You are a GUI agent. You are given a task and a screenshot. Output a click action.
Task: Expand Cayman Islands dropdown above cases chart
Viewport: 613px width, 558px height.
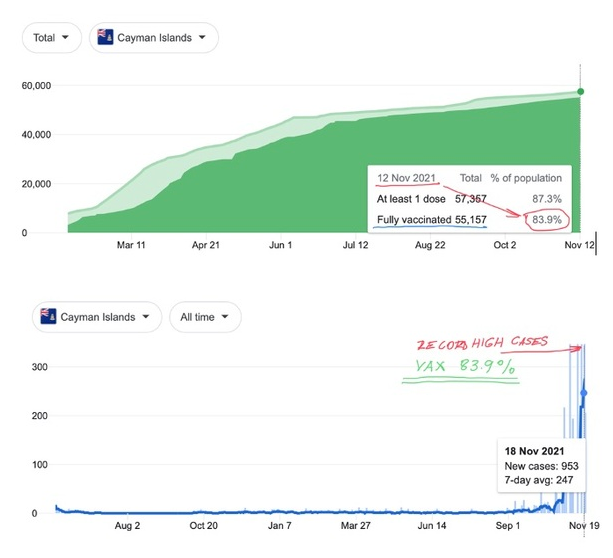[x=96, y=317]
